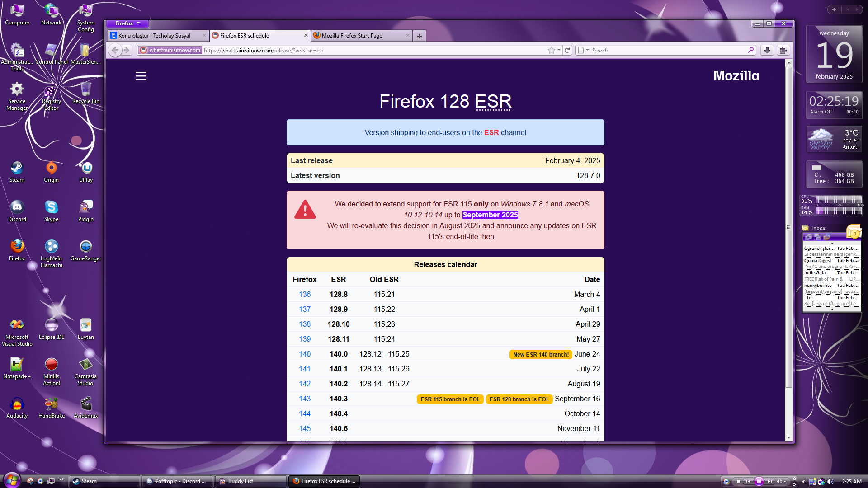Open the Firefox 145 release link
This screenshot has height=488, width=868.
pos(305,428)
